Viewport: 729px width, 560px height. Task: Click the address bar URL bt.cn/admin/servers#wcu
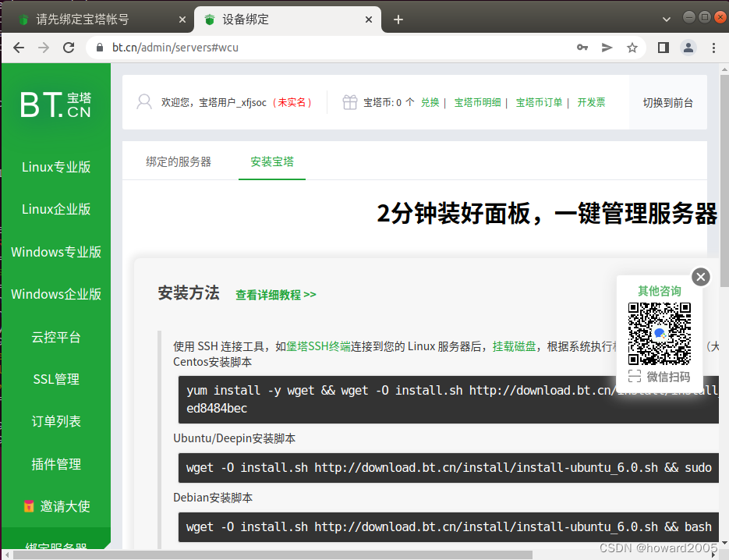175,48
